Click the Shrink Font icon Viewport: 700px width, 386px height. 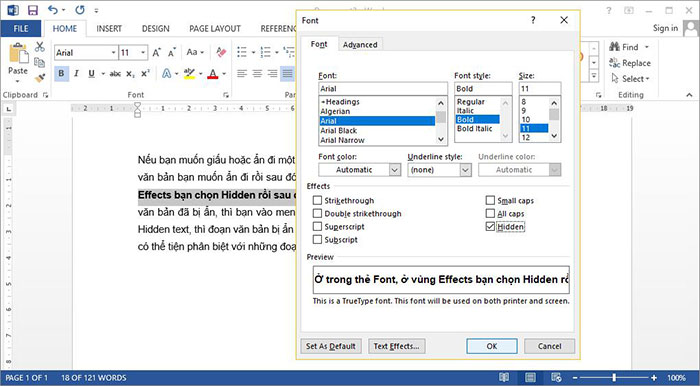(x=172, y=53)
